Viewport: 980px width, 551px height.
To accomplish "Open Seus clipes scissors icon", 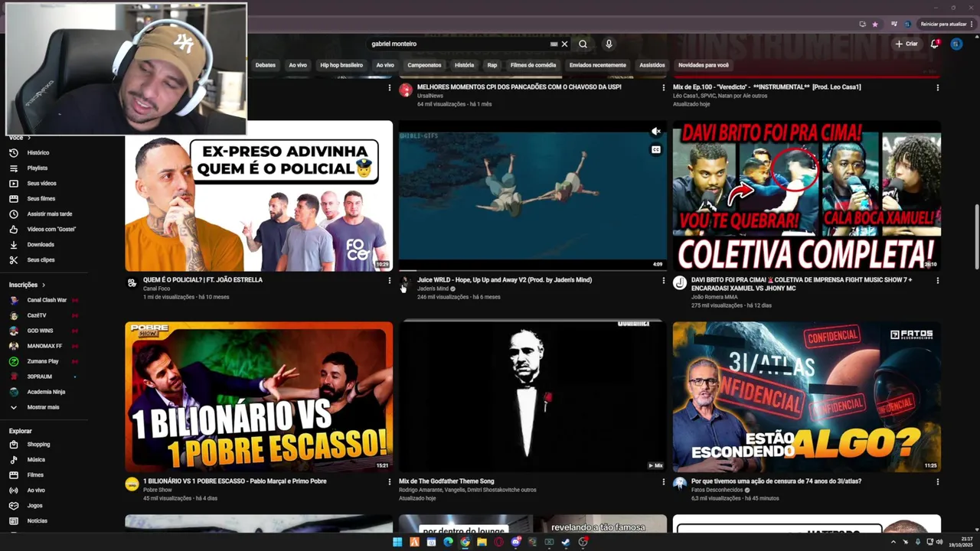I will click(x=13, y=259).
